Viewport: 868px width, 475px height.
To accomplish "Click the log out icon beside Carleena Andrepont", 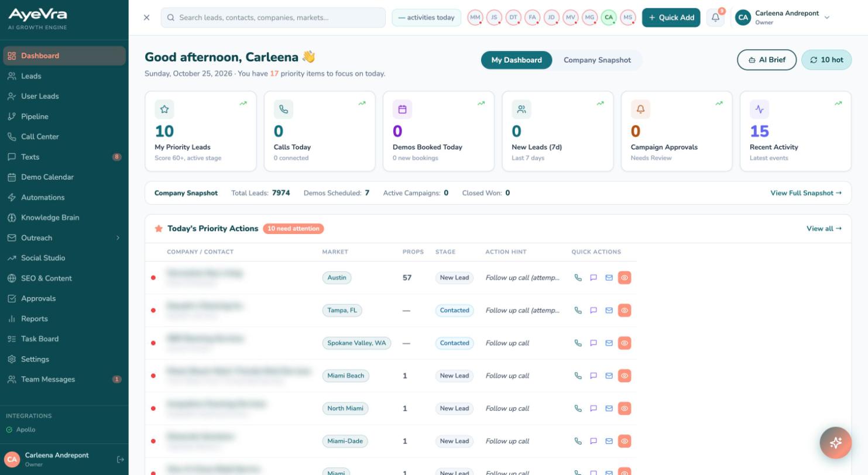I will pos(121,460).
